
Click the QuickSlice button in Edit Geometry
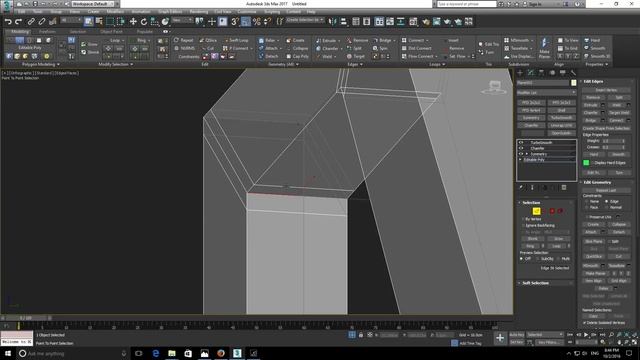click(x=593, y=256)
